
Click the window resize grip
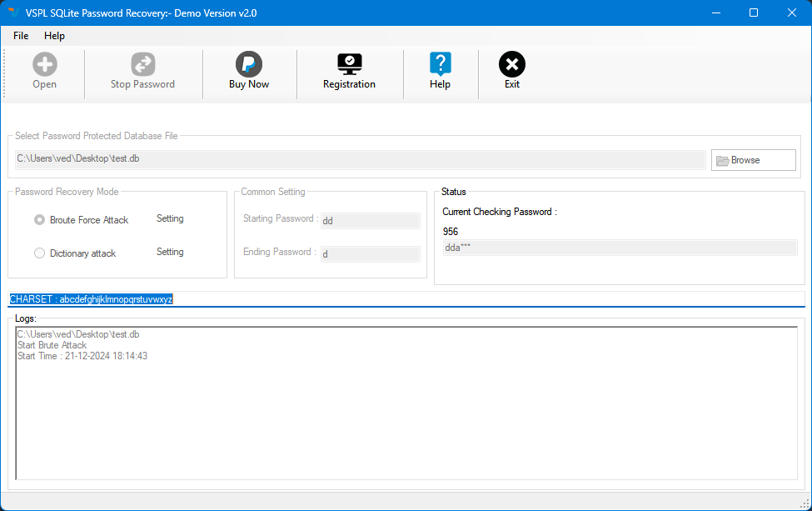tap(805, 503)
